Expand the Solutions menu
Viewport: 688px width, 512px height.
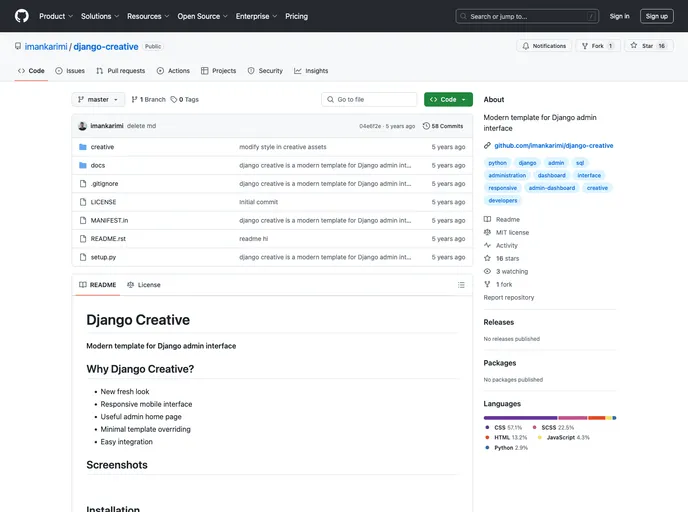tap(100, 16)
